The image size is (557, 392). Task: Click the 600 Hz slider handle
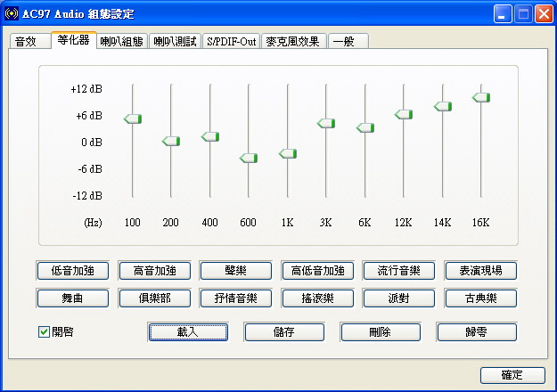click(249, 158)
